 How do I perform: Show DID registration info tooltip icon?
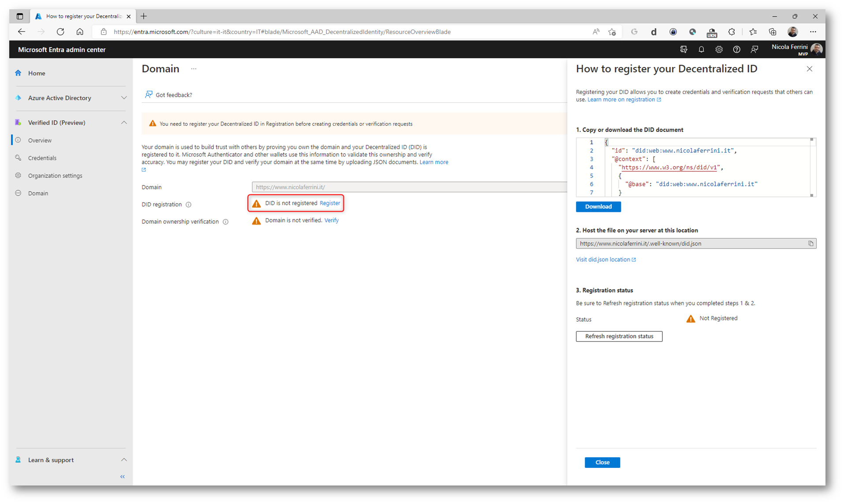[x=188, y=204]
